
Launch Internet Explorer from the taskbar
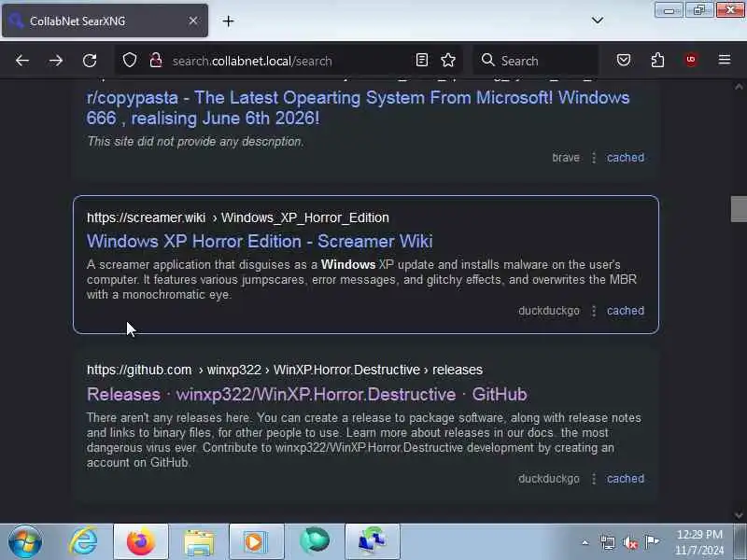click(83, 541)
